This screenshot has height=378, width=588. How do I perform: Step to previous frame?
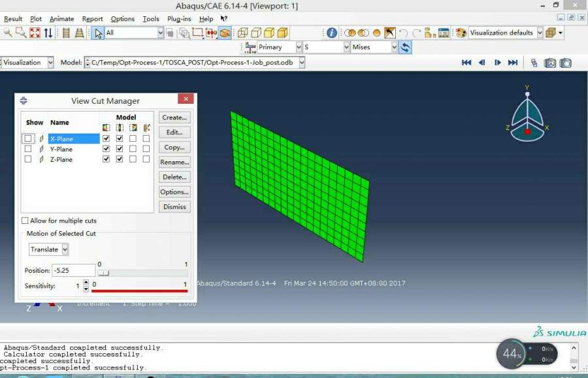click(x=482, y=63)
